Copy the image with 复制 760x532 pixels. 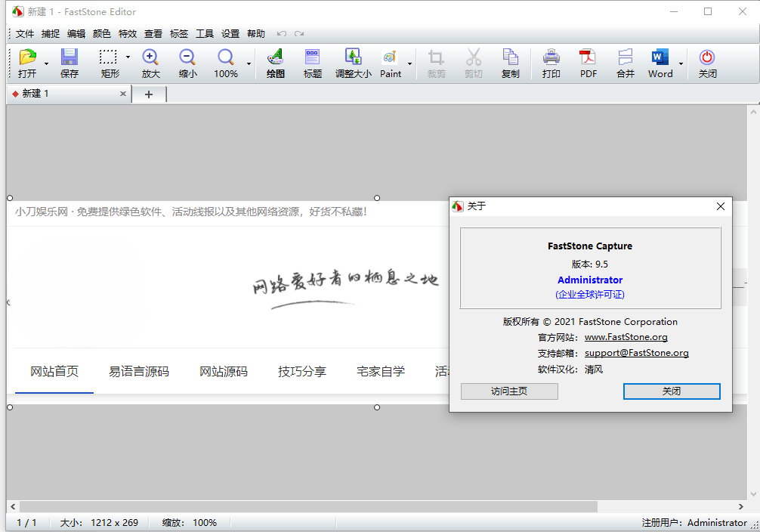click(x=511, y=63)
